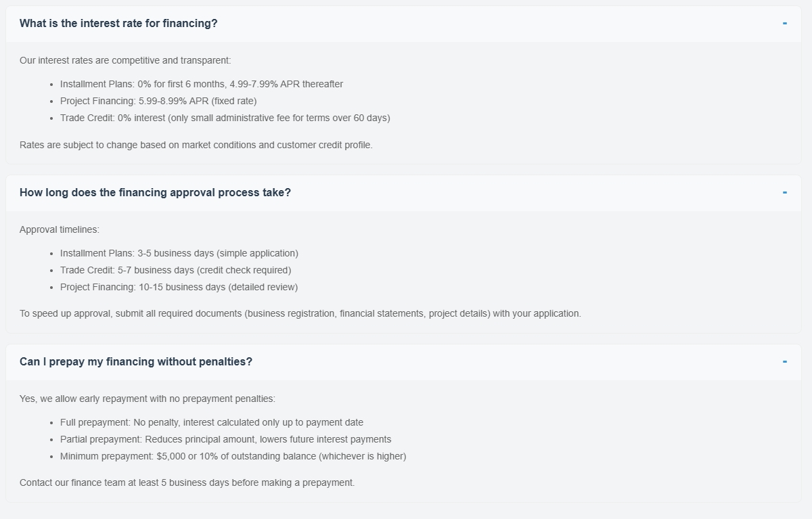Collapse "How long does the financing approval process take?" heading

click(155, 193)
